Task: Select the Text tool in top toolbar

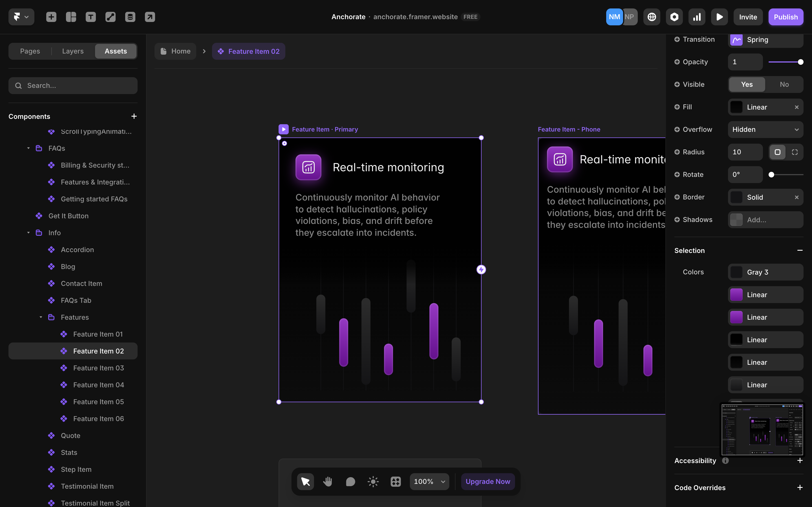Action: coord(91,17)
